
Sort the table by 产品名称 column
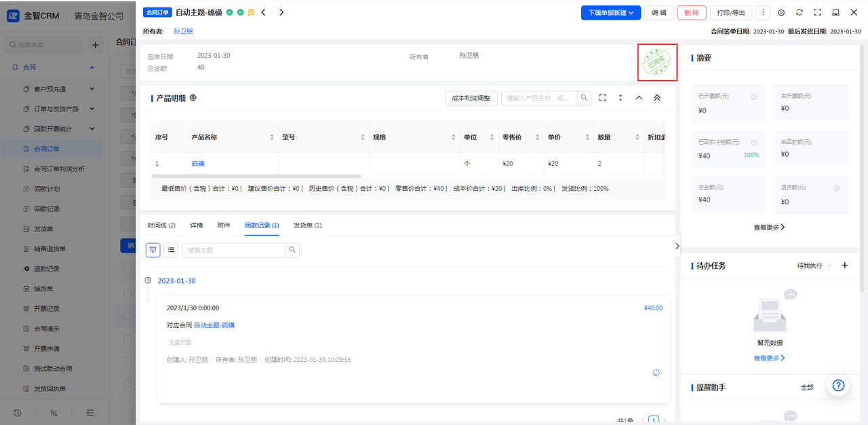click(272, 137)
